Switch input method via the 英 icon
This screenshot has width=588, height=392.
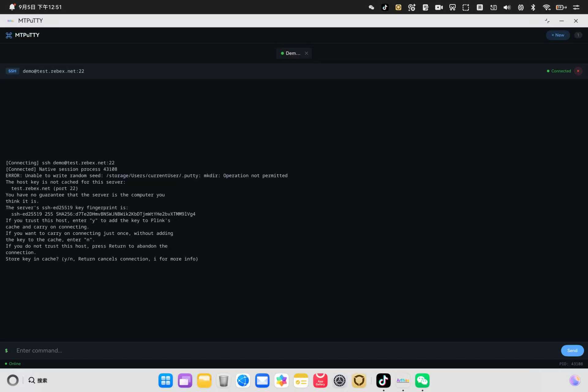pyautogui.click(x=480, y=7)
